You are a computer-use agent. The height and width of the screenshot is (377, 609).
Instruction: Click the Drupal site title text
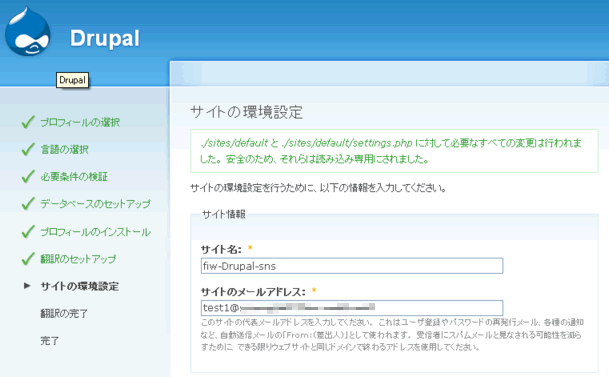[x=104, y=39]
